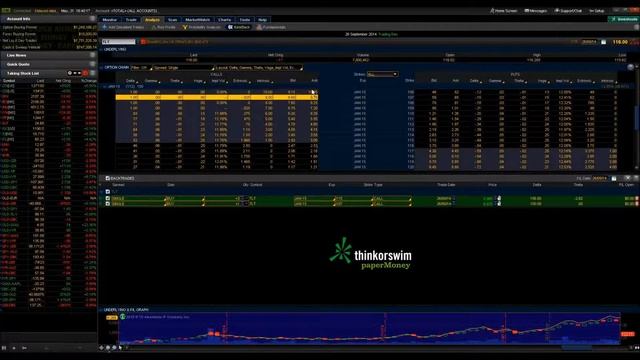Click lock icon on first backtrade price
Screen dimensions: 640x360
click(x=499, y=198)
